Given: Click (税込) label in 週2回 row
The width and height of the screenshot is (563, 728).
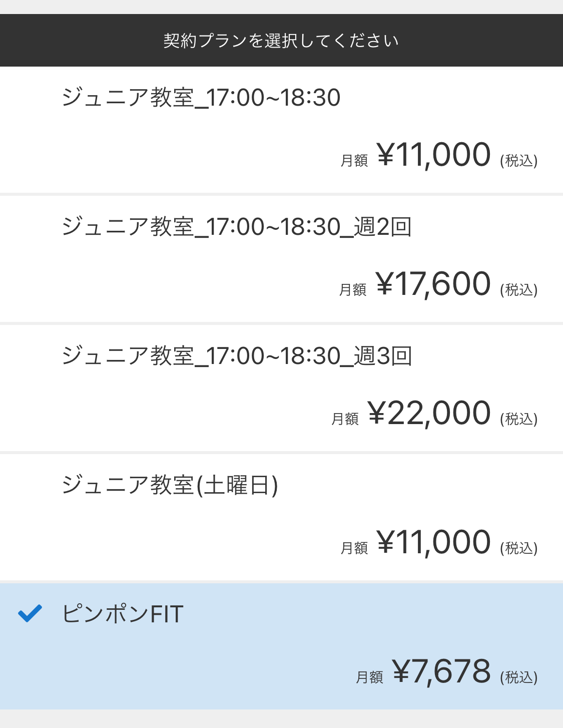Looking at the screenshot, I should [x=519, y=290].
